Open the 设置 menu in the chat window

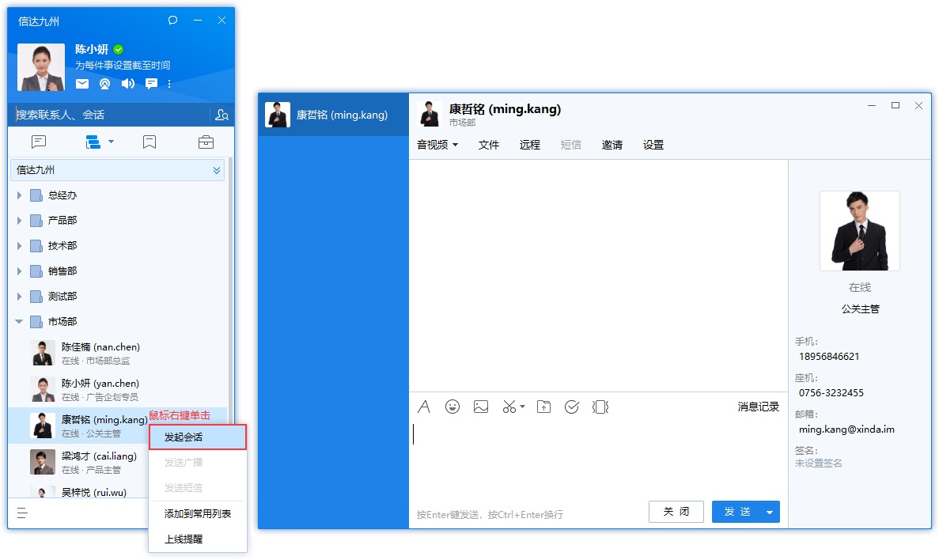(653, 145)
